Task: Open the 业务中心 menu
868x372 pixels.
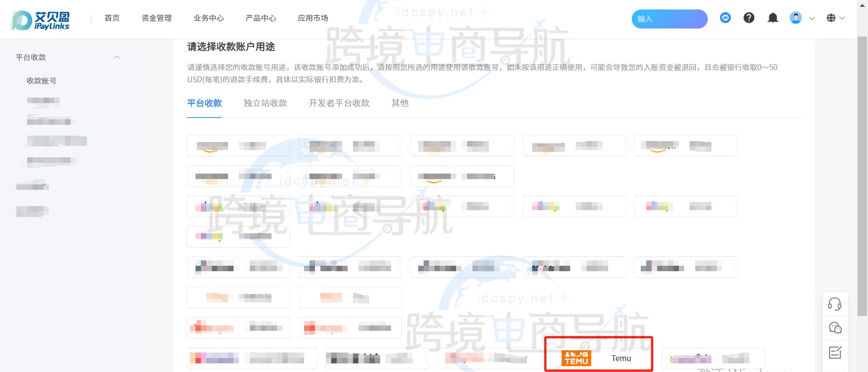Action: [x=209, y=18]
